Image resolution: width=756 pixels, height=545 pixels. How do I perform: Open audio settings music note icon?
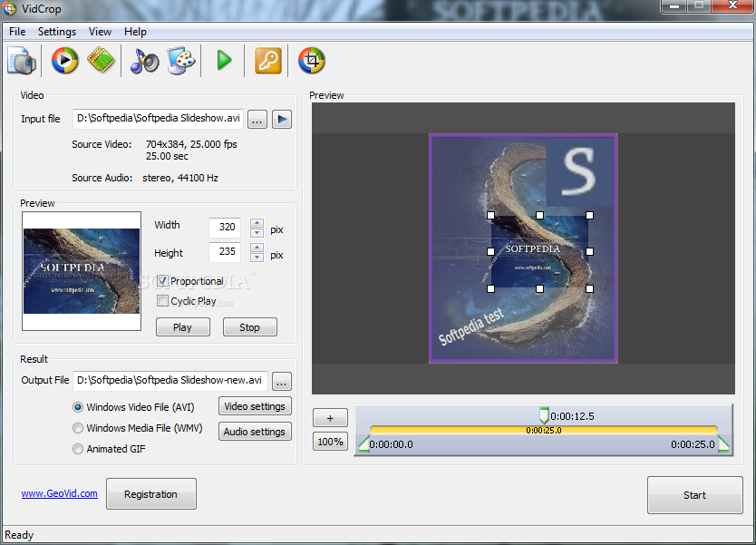pos(145,62)
